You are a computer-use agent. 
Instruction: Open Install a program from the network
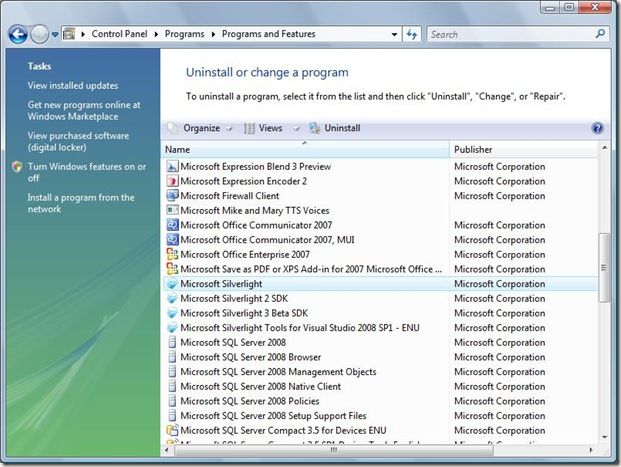(x=81, y=203)
